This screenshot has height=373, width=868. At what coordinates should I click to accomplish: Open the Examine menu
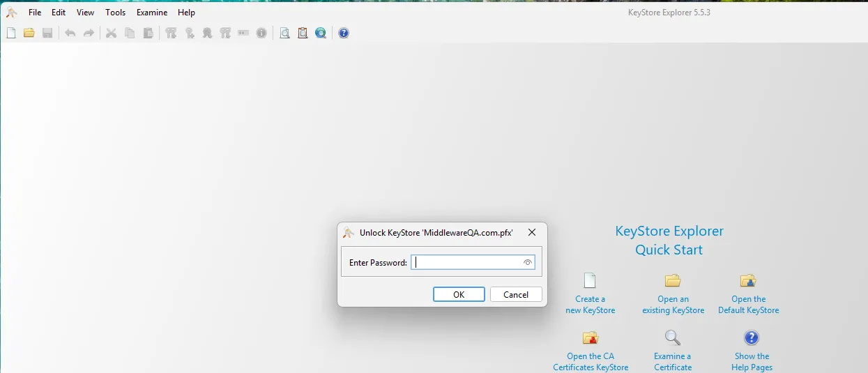point(152,13)
